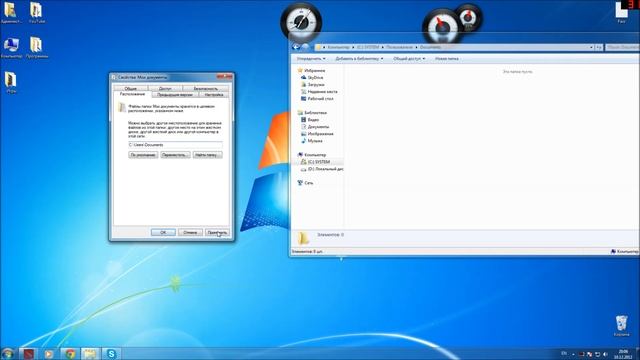Click the Explorer search box
This screenshot has height=360, width=640.
[622, 47]
